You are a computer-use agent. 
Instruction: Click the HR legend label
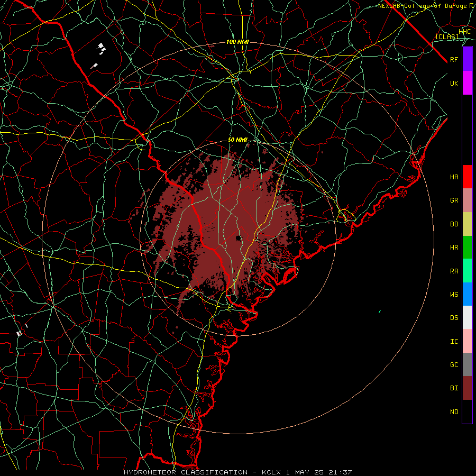454,248
